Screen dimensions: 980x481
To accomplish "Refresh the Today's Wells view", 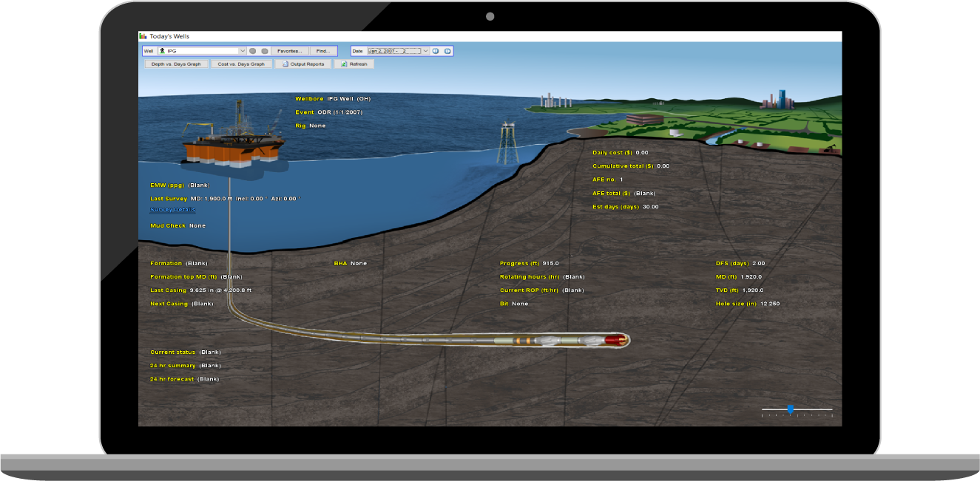I will pos(354,64).
